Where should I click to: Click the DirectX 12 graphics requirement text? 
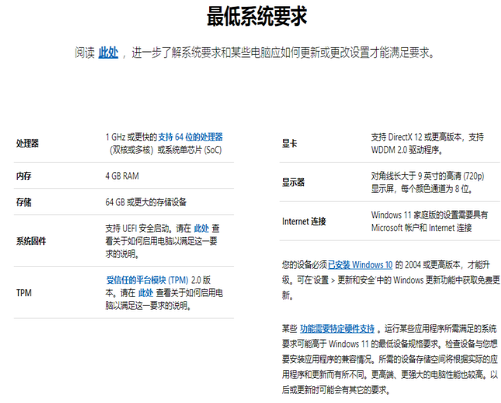(428, 144)
